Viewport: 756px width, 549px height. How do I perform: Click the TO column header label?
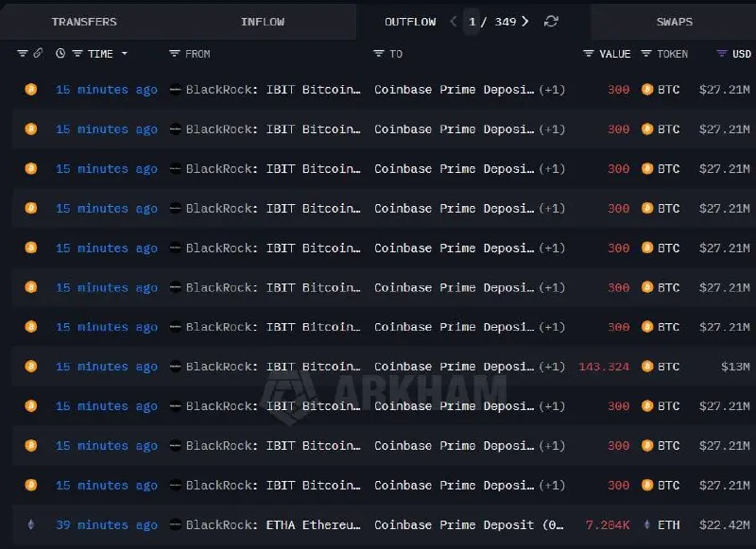tap(396, 54)
